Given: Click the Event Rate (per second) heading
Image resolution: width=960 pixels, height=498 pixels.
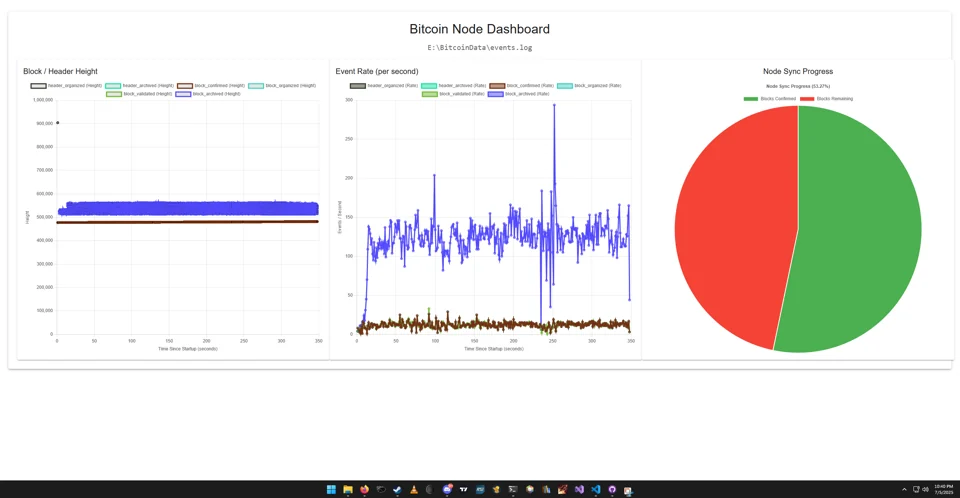Looking at the screenshot, I should (x=377, y=71).
